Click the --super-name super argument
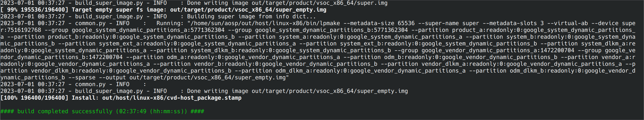 pyautogui.click(x=449, y=23)
